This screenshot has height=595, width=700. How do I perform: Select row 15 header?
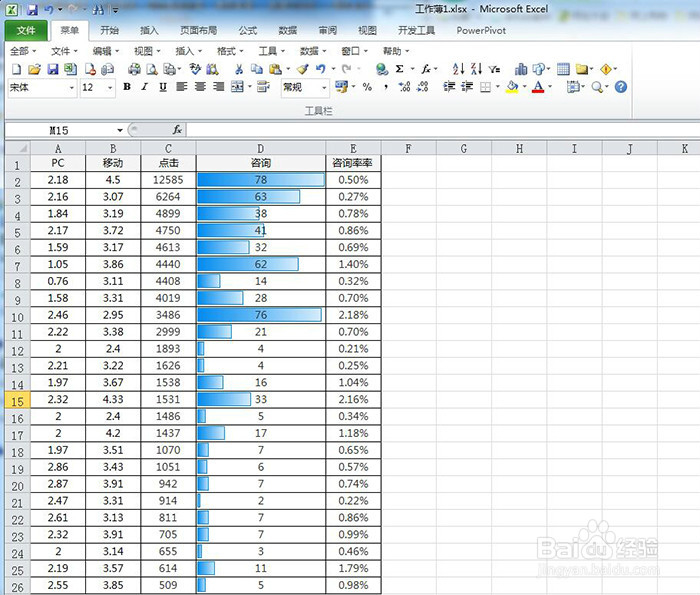17,401
